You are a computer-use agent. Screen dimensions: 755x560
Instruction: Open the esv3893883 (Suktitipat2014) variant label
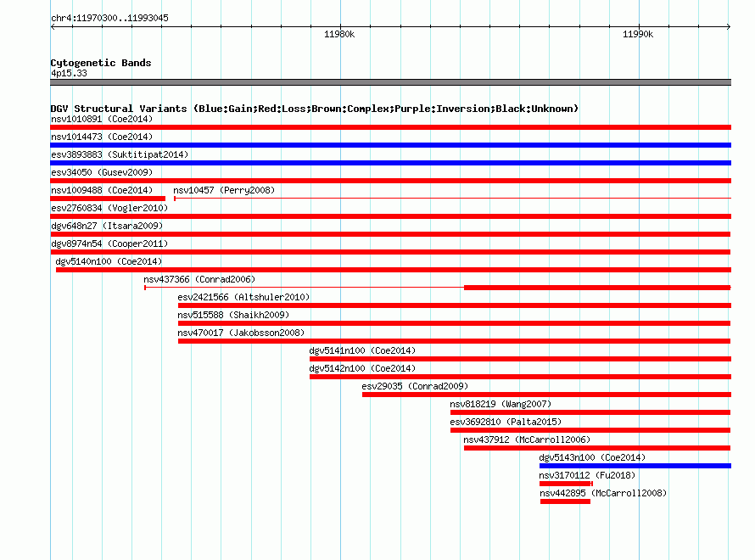[x=120, y=154]
